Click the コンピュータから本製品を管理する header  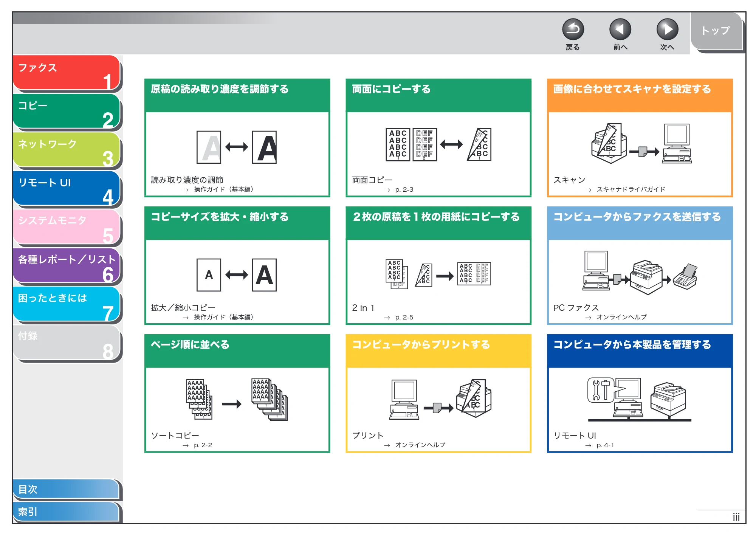pyautogui.click(x=640, y=351)
